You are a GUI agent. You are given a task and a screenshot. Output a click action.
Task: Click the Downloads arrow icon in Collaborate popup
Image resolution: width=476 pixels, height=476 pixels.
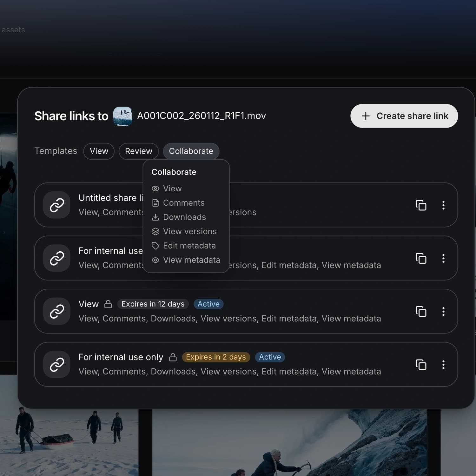pyautogui.click(x=155, y=217)
